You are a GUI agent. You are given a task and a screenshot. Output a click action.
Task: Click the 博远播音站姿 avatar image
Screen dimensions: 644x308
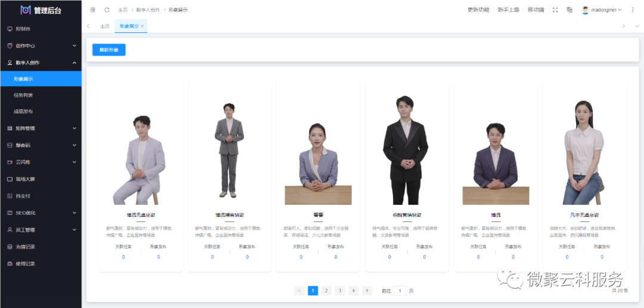click(x=229, y=150)
